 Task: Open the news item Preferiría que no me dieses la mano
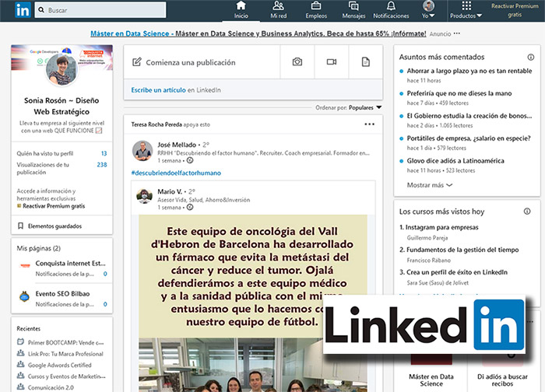[459, 93]
